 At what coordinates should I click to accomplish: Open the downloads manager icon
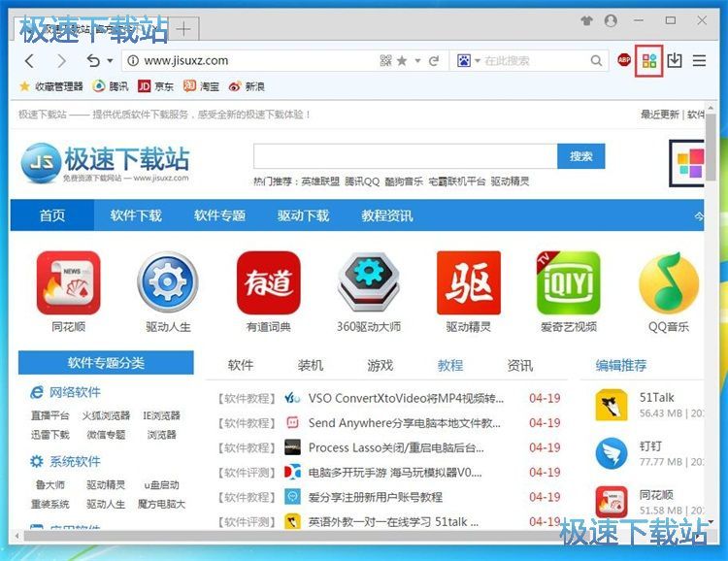click(675, 60)
